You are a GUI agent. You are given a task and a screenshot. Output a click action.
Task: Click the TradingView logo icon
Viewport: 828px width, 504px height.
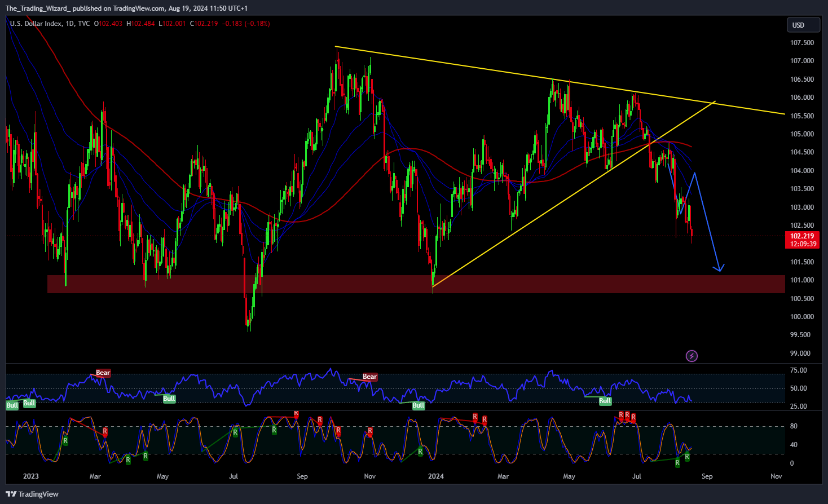(x=11, y=494)
